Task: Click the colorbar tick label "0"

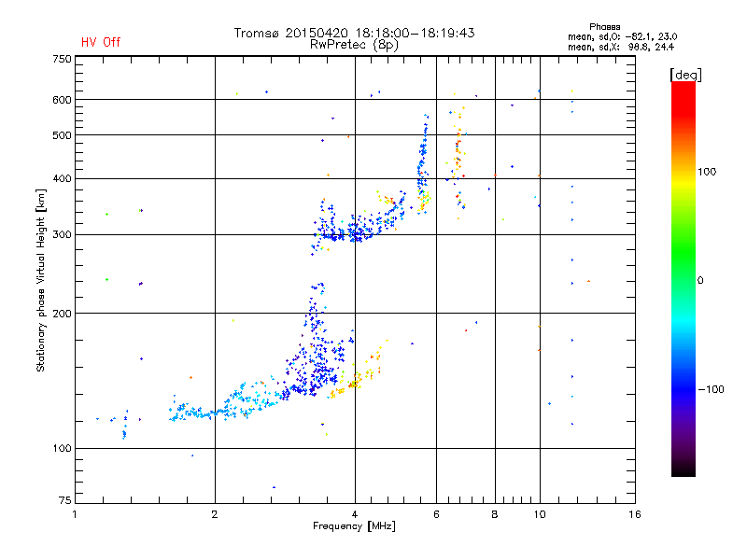Action: [700, 281]
